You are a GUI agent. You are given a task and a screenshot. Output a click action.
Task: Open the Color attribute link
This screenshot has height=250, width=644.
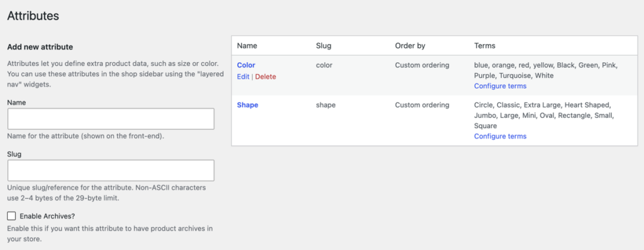(x=246, y=65)
